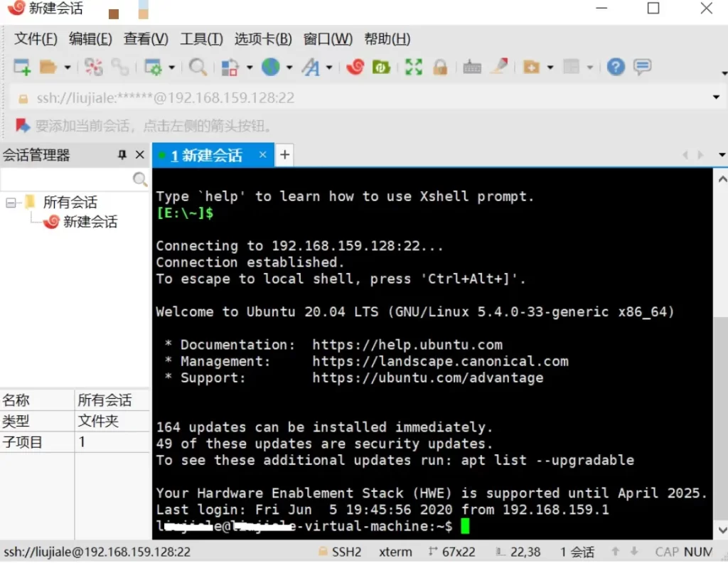Click the New session toolbar icon
The image size is (728, 563).
pyautogui.click(x=22, y=68)
